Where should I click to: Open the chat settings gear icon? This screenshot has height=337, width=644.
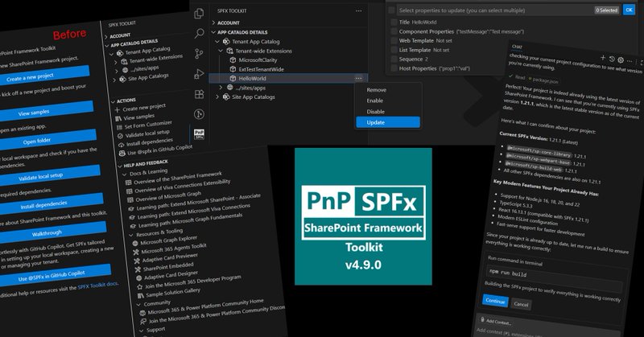tap(621, 60)
